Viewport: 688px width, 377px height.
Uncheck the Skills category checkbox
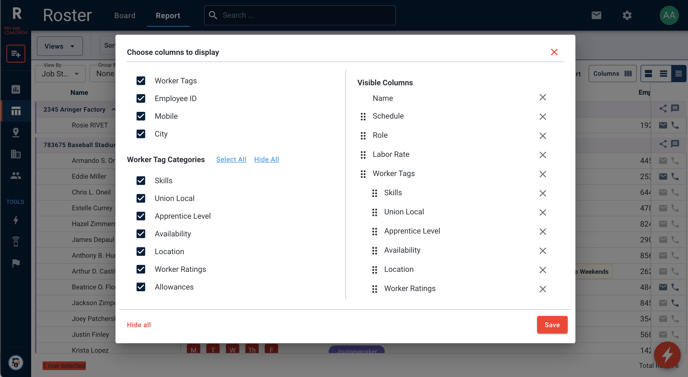coord(140,180)
